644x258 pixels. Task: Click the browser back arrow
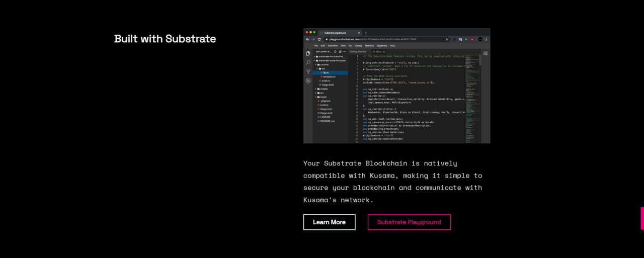coord(307,39)
